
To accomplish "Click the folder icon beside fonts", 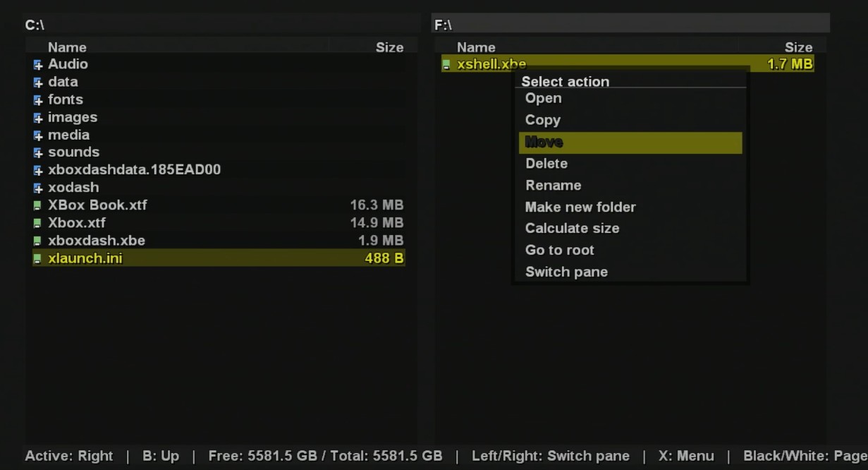I will coord(38,100).
